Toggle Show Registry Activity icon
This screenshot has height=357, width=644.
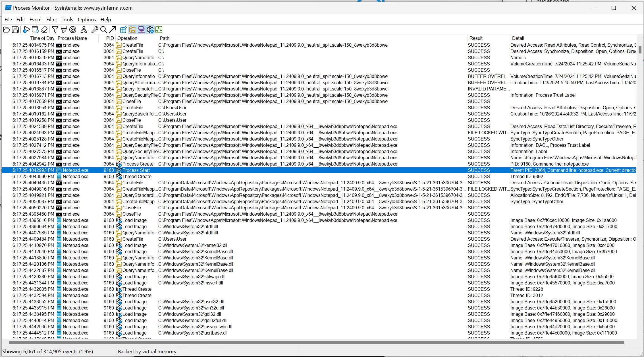pyautogui.click(x=123, y=30)
